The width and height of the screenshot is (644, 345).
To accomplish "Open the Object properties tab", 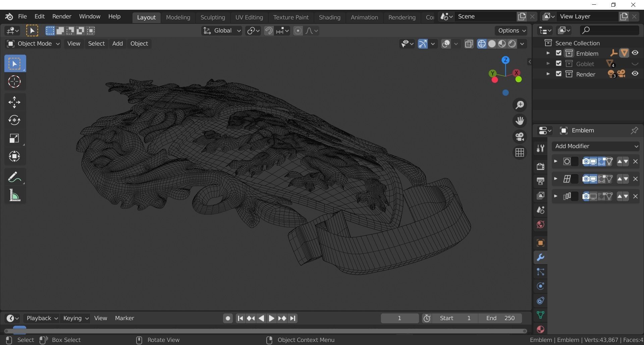I will tap(540, 243).
